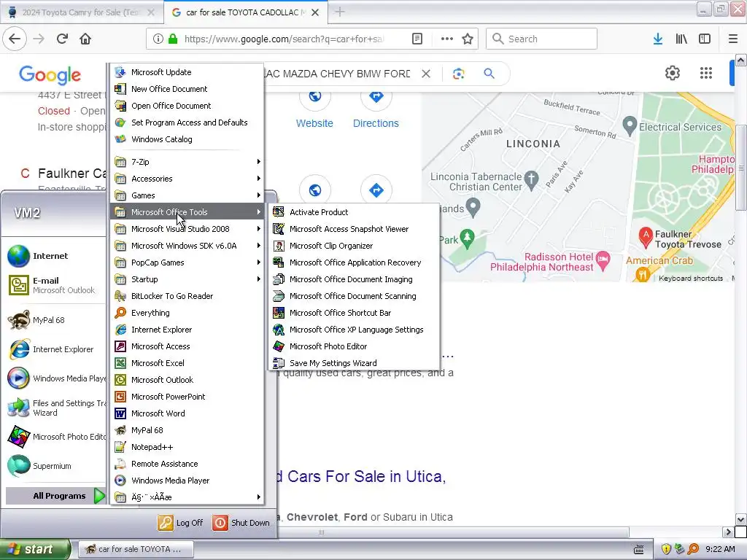
Task: Switch to 2024 Toyota Camry for Sale tab
Action: point(81,12)
